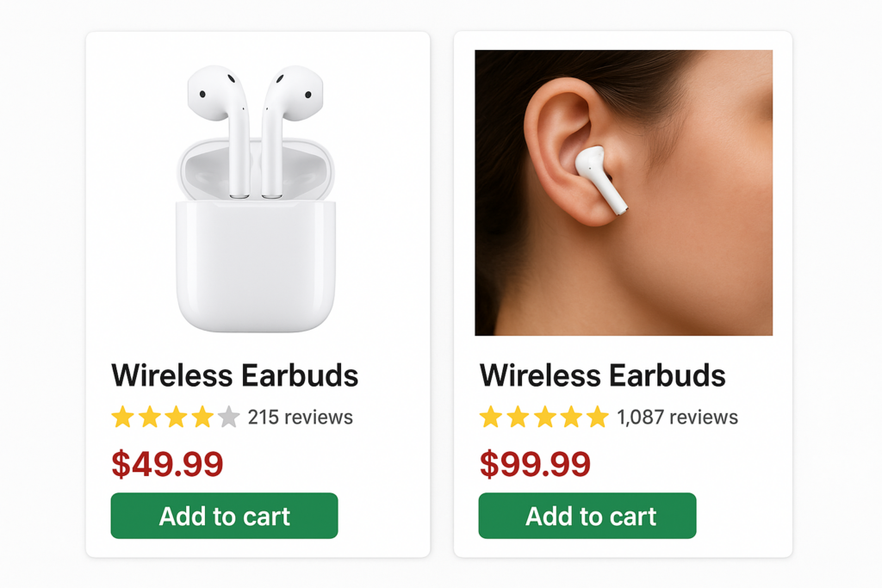
Task: Click second star of 1,087-review product
Action: [x=518, y=417]
